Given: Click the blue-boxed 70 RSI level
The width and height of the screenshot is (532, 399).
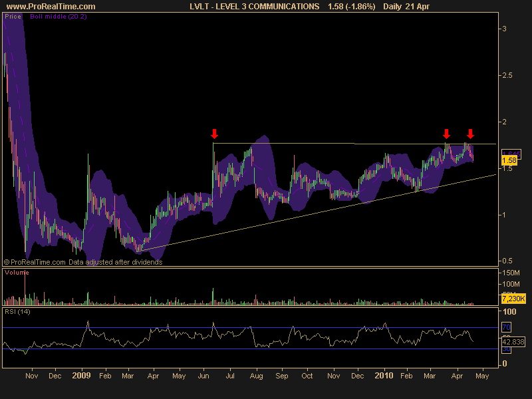Looking at the screenshot, I should [506, 327].
